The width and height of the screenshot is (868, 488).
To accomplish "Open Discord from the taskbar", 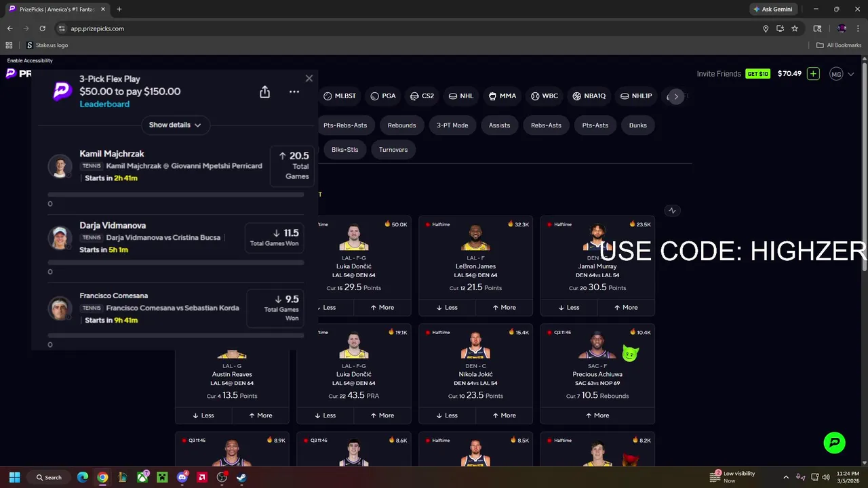I will click(x=182, y=477).
